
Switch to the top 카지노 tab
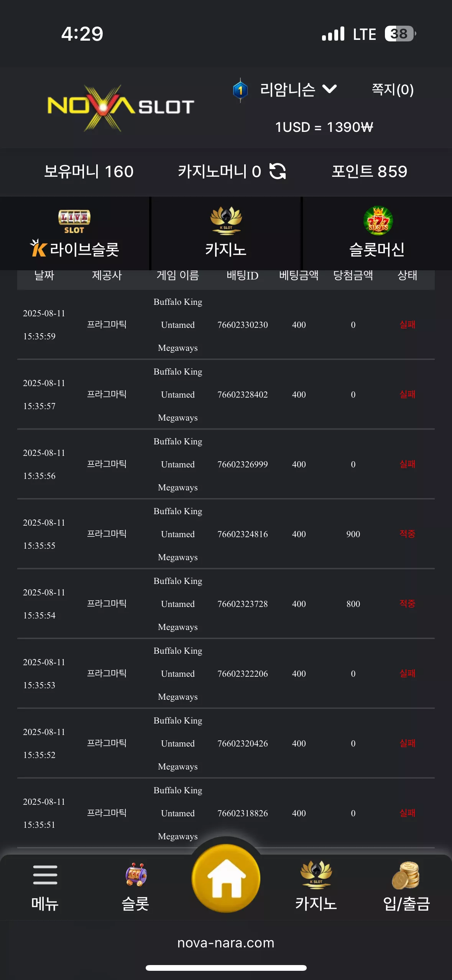(226, 233)
